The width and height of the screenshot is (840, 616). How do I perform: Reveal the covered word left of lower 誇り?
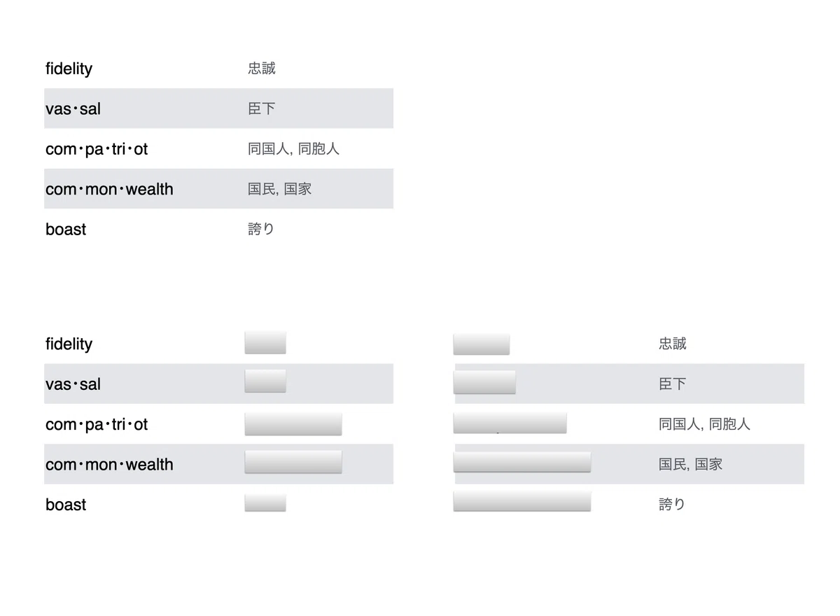pyautogui.click(x=522, y=501)
